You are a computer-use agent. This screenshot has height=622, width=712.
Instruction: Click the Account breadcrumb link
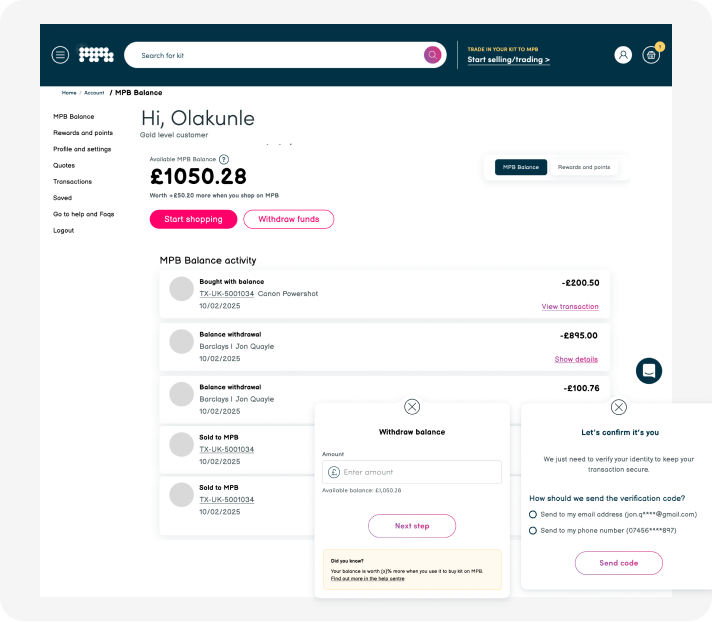[94, 93]
